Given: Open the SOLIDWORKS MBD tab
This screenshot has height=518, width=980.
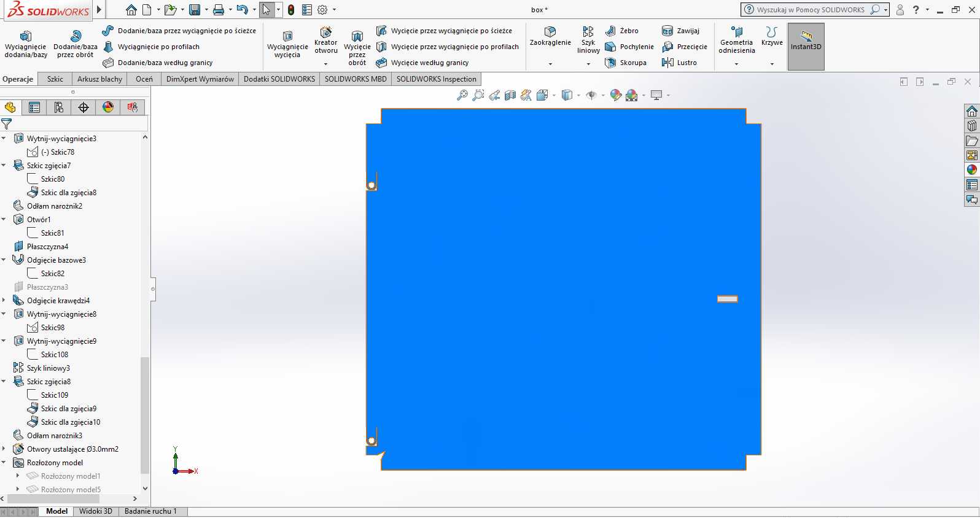Looking at the screenshot, I should (356, 79).
